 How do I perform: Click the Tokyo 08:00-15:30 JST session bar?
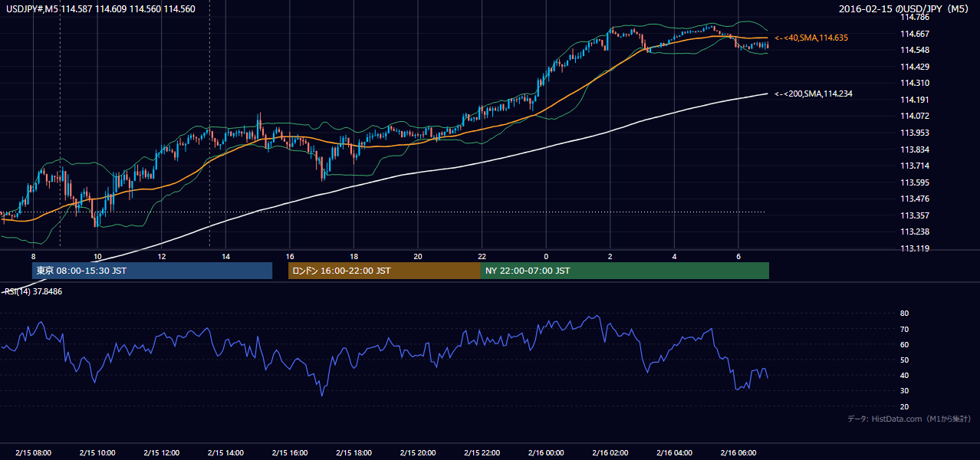pos(152,271)
